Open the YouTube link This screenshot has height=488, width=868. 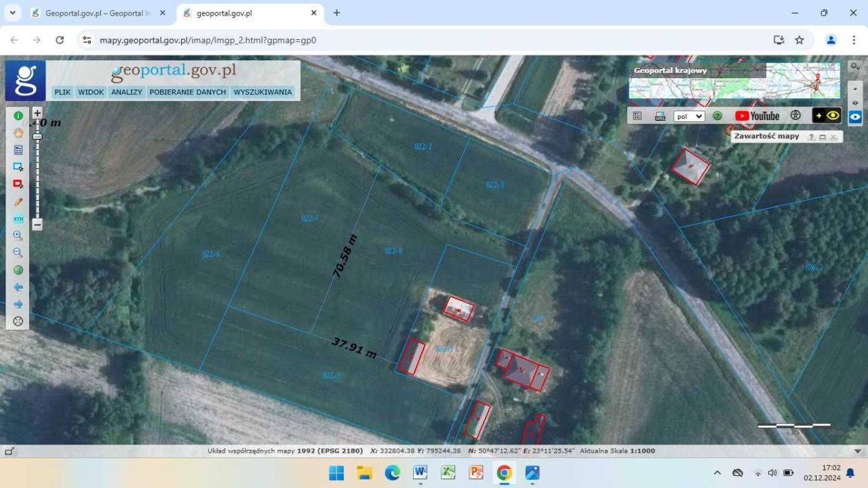[757, 116]
